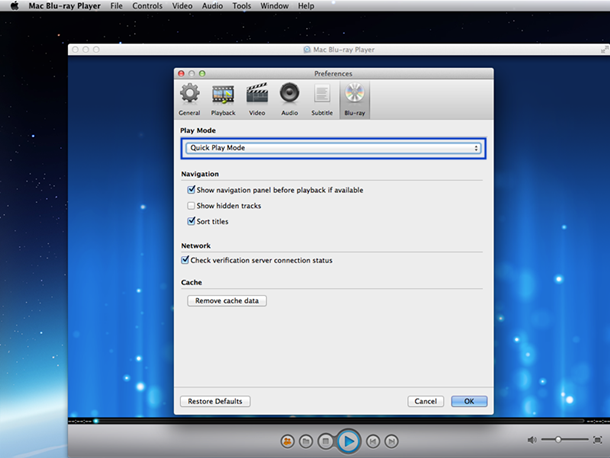Open the Tools menu

[x=242, y=6]
